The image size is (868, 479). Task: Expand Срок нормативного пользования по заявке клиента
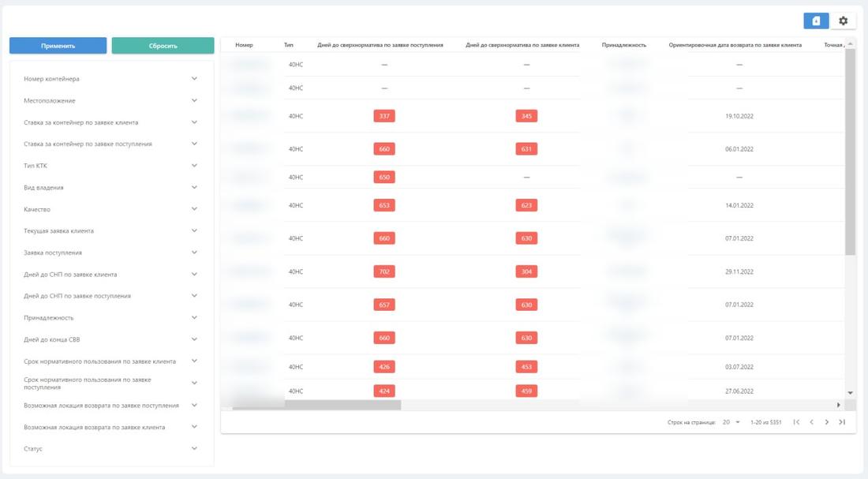tap(110, 361)
